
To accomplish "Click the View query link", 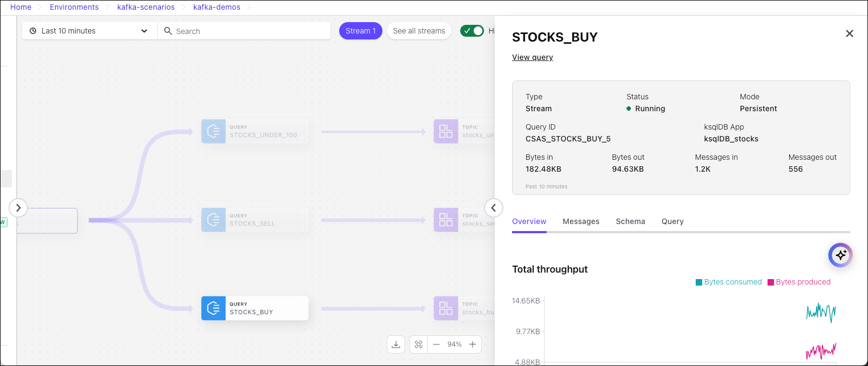I will click(x=533, y=57).
